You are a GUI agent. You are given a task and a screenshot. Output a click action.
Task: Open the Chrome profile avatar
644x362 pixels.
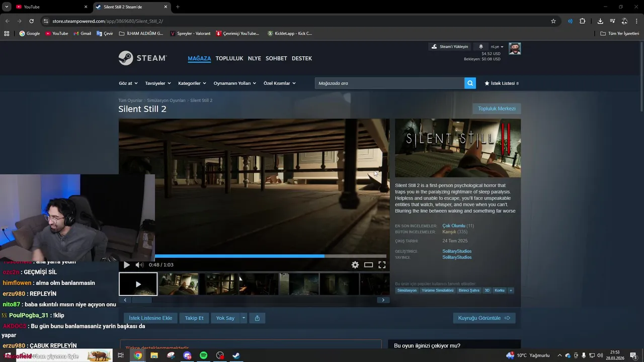click(624, 21)
